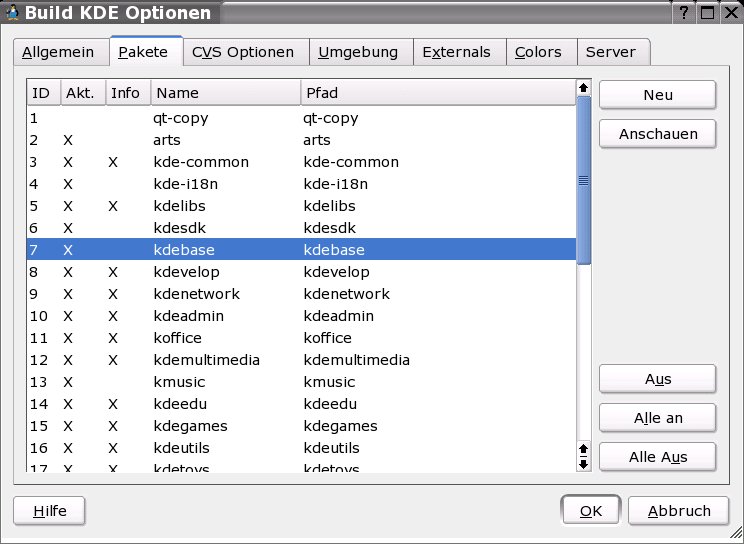Click the Akt. X mark for kdesdk
This screenshot has height=544, width=744.
pyautogui.click(x=68, y=228)
